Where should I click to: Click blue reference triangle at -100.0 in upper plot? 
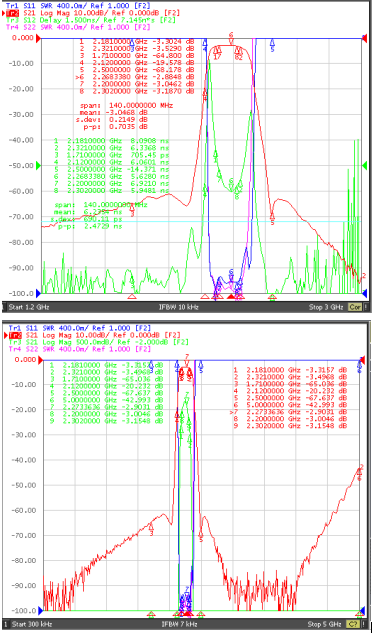39,293
